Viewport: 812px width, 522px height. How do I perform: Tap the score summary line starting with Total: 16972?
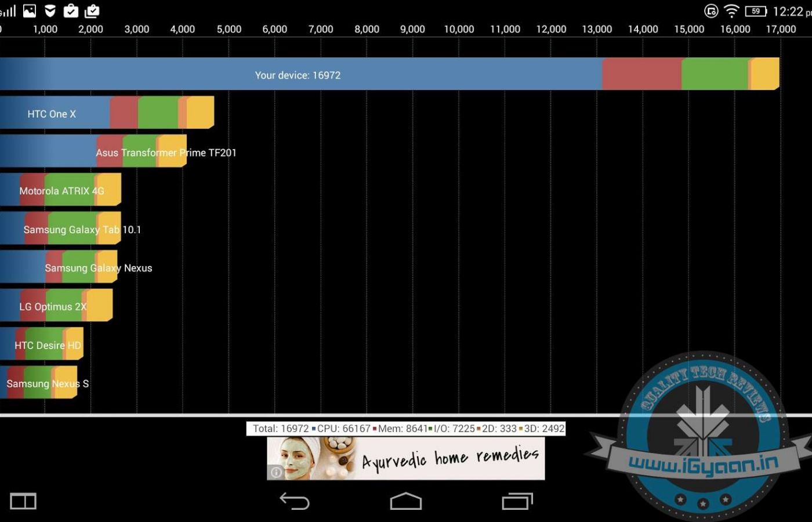(406, 429)
